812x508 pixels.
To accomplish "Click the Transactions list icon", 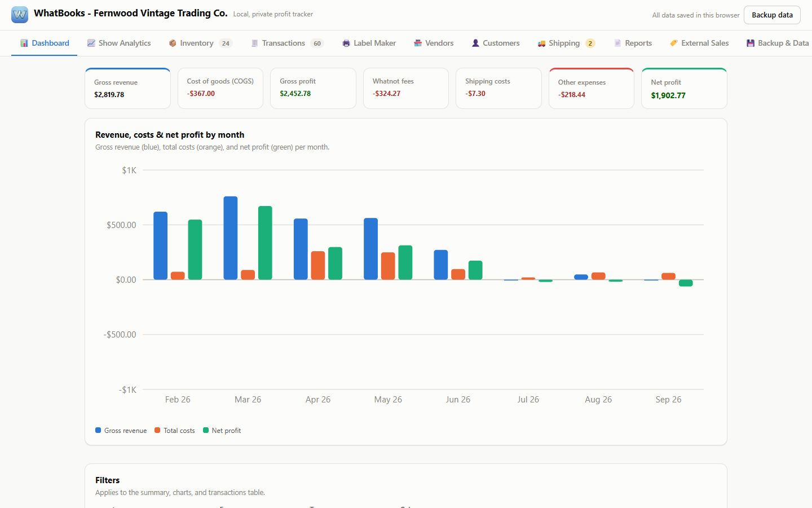I will 254,43.
